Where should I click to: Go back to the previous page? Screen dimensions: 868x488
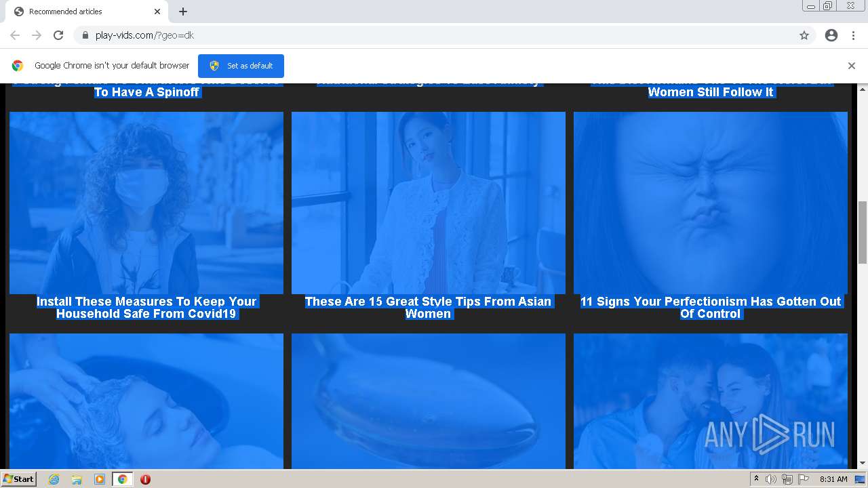click(x=15, y=35)
